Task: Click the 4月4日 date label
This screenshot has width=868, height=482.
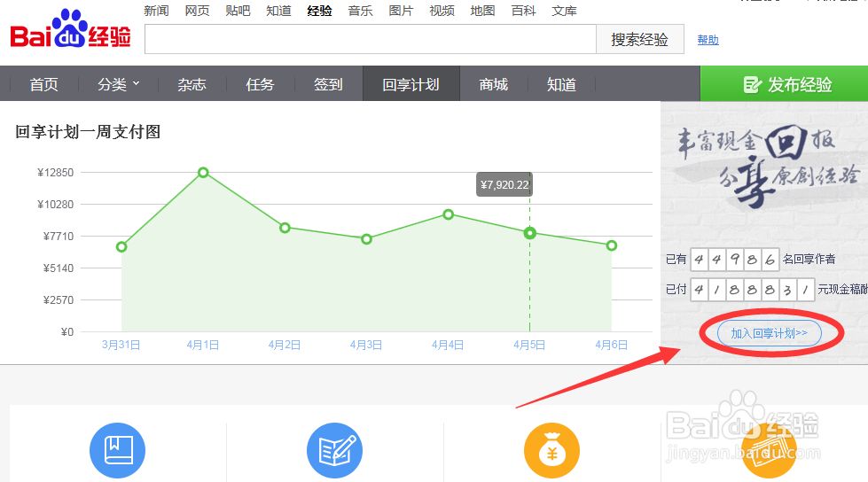Action: coord(448,346)
